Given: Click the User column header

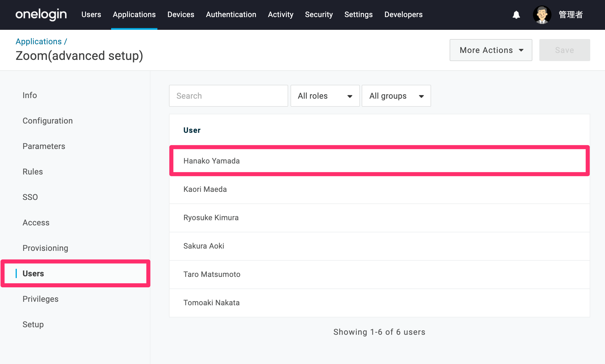Looking at the screenshot, I should click(192, 130).
